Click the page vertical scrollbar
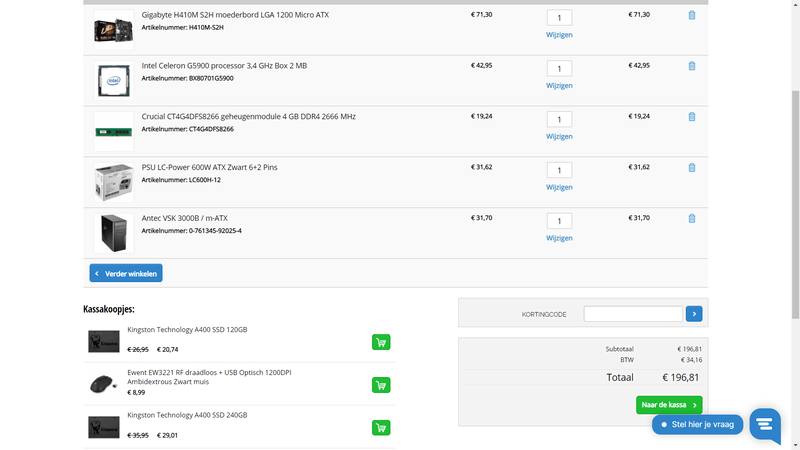Screen dimensions: 800x450 tap(795, 204)
